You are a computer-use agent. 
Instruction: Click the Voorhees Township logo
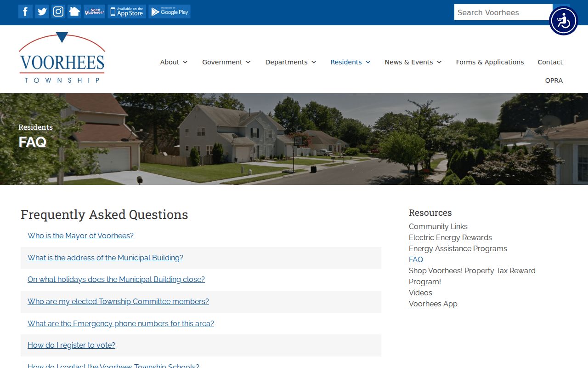[62, 58]
